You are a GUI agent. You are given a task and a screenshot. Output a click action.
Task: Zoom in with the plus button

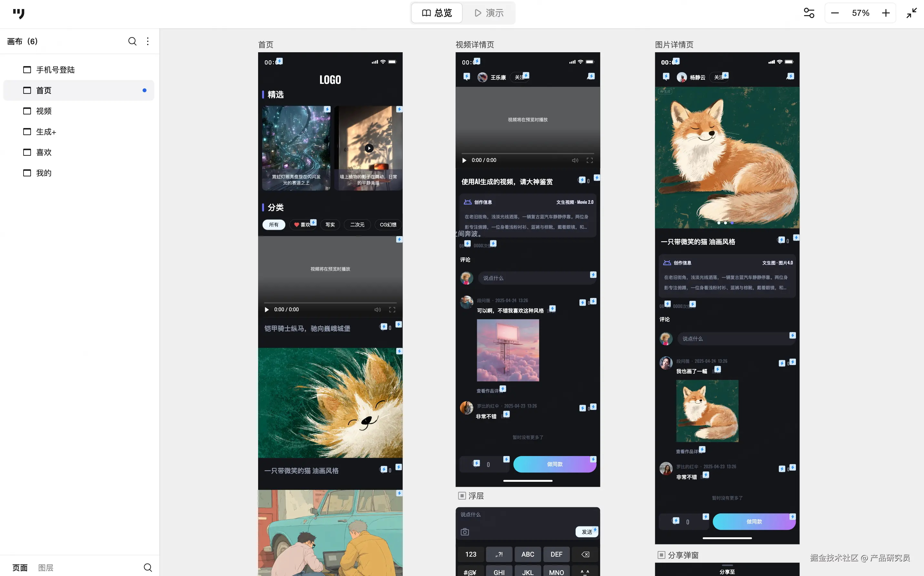point(886,13)
